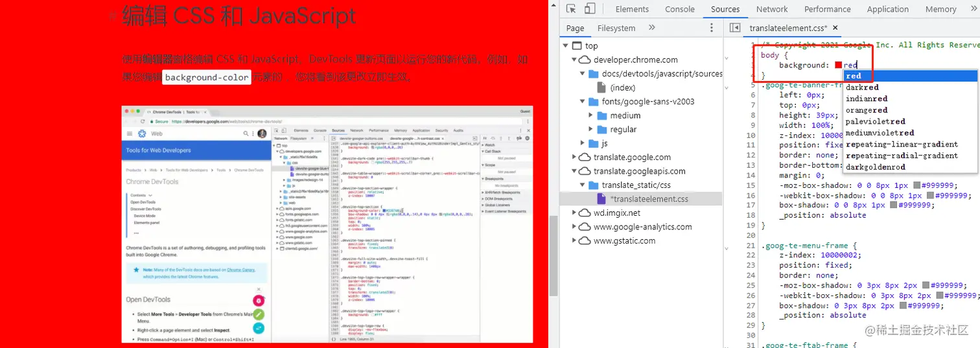Click the wd.imgix.net cloud icon

(585, 213)
